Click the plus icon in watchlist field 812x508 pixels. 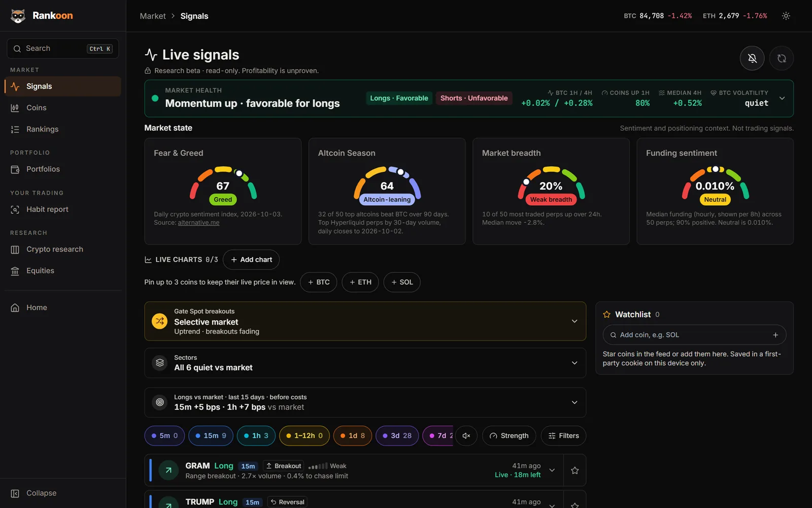tap(775, 335)
